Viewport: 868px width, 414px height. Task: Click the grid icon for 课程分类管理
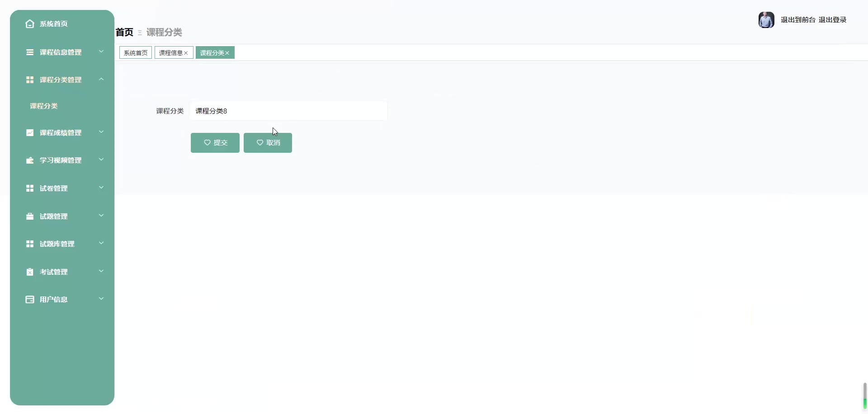pos(30,80)
